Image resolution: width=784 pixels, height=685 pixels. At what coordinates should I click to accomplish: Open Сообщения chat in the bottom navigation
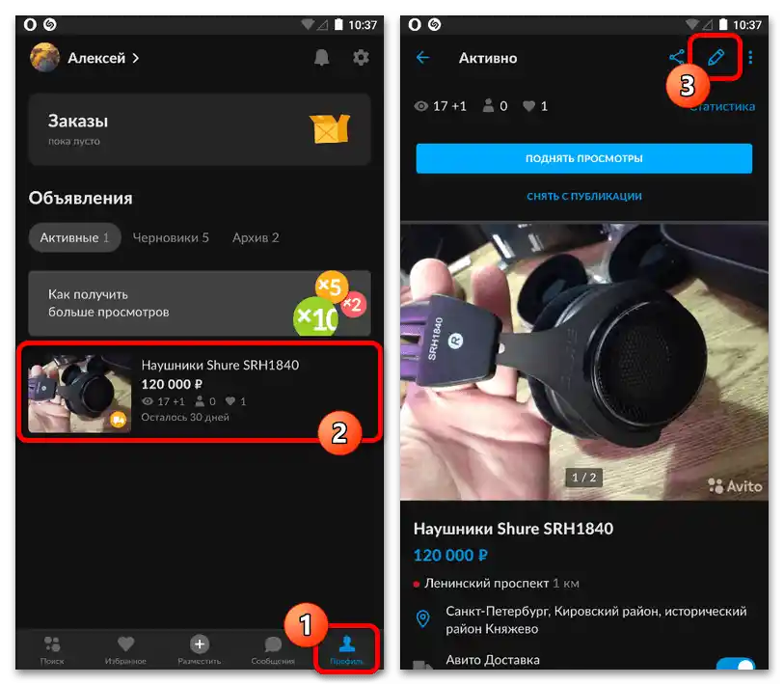pos(273,649)
